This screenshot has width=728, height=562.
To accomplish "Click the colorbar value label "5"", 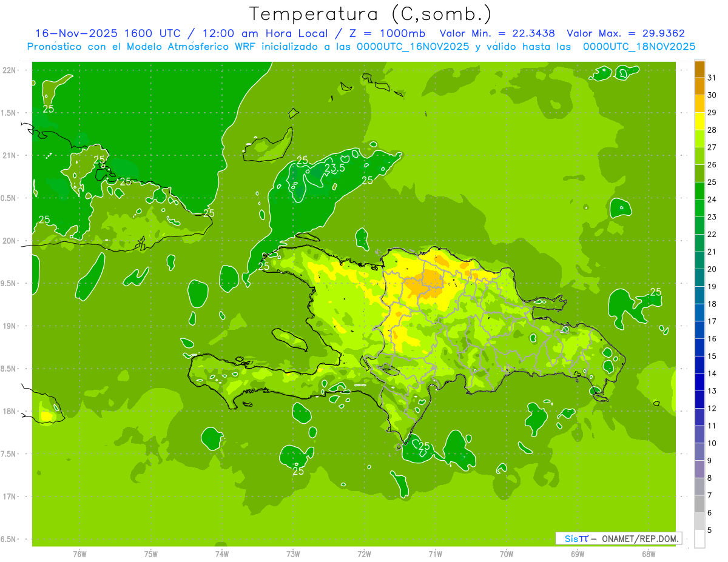I will (x=709, y=530).
